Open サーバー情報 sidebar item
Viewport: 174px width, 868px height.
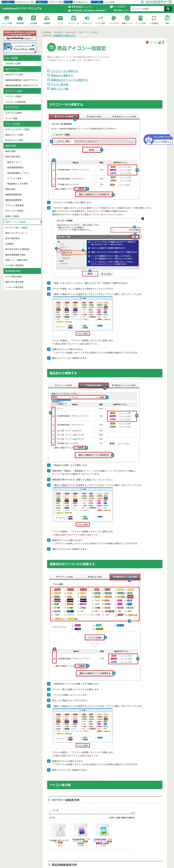pos(22,118)
